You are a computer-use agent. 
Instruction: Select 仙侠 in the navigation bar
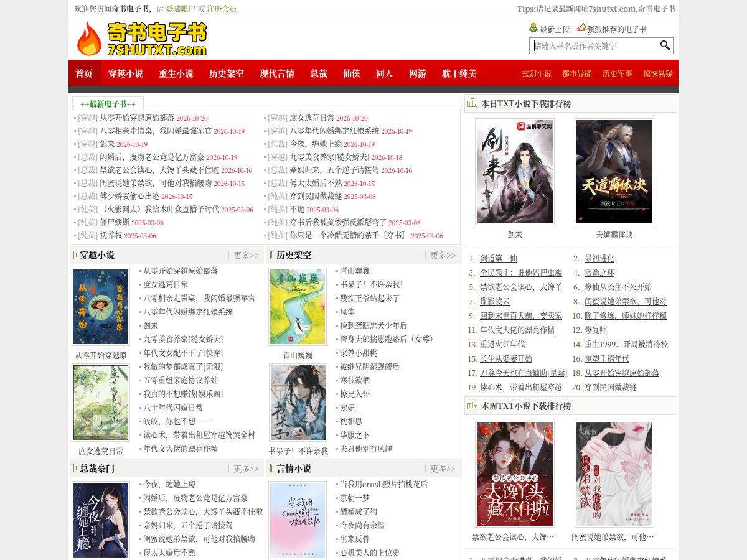352,73
